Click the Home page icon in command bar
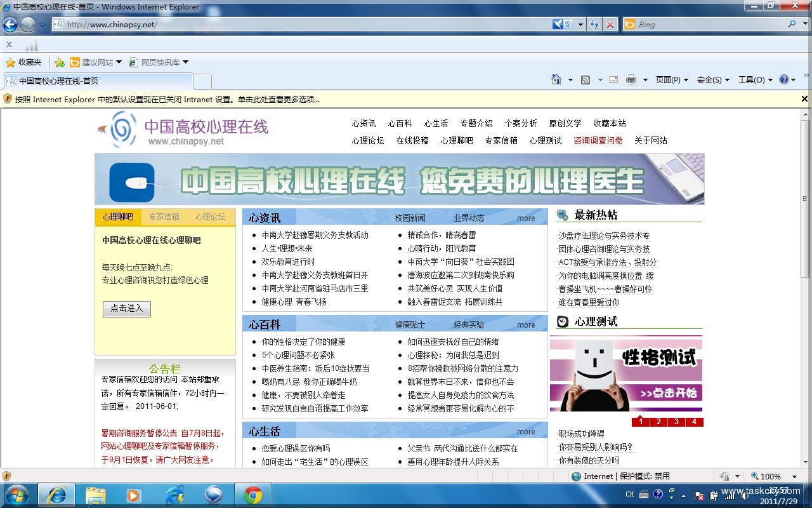This screenshot has width=812, height=508. 556,79
